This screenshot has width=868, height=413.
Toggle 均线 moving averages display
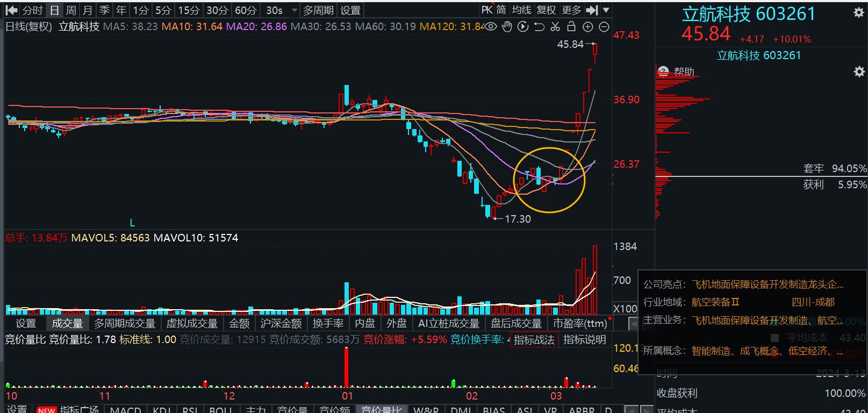coord(521,10)
